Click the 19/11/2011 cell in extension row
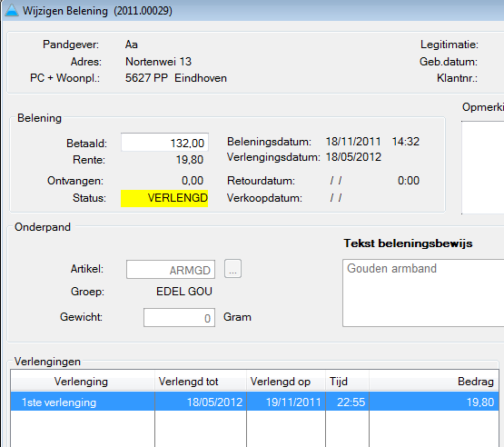504x447 pixels. (x=286, y=402)
